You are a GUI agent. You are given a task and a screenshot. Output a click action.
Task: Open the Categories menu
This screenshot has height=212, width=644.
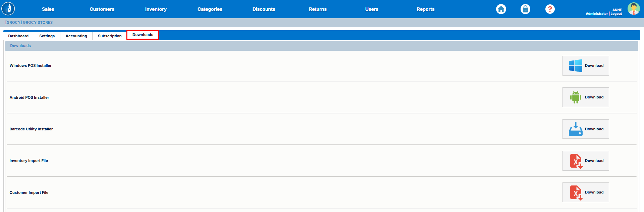[x=210, y=9]
